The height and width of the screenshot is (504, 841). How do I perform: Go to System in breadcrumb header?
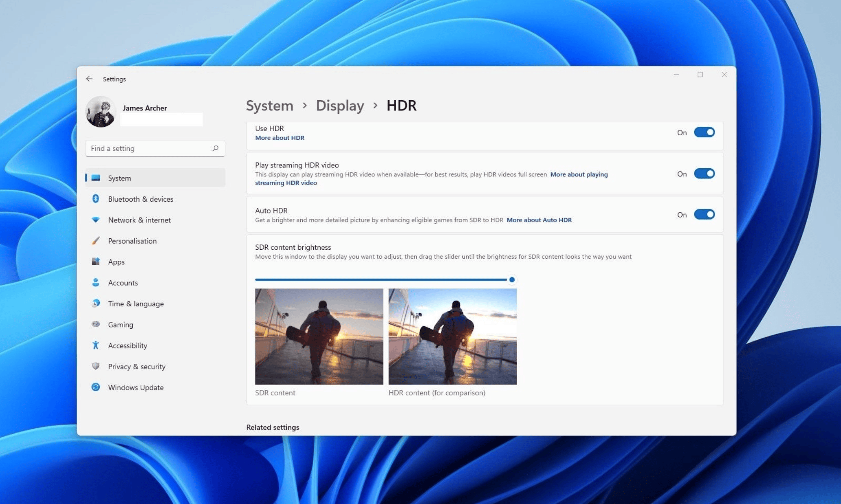(269, 106)
